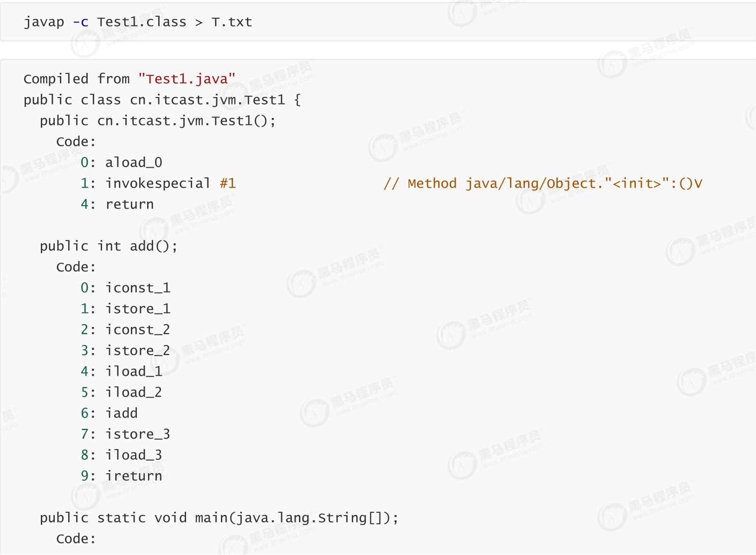Click the iconst_1 instruction
756x555 pixels.
(138, 288)
